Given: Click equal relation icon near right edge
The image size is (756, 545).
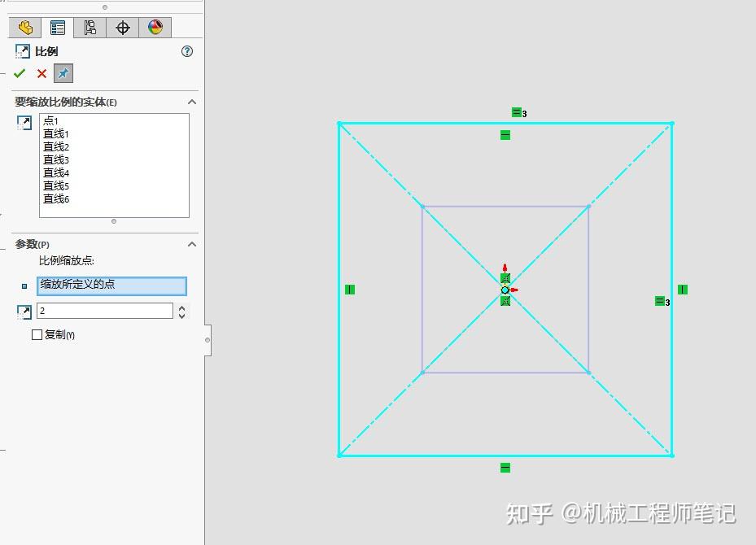Looking at the screenshot, I should pyautogui.click(x=660, y=301).
